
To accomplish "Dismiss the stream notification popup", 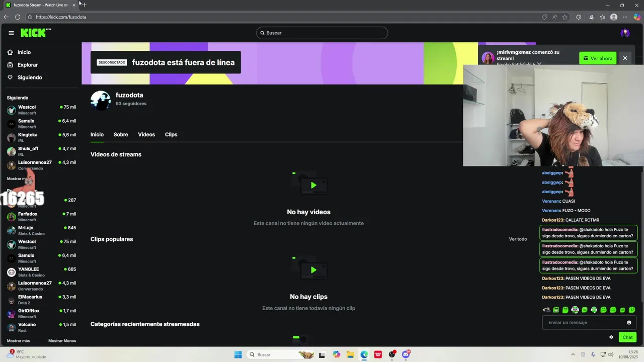I will (x=625, y=58).
